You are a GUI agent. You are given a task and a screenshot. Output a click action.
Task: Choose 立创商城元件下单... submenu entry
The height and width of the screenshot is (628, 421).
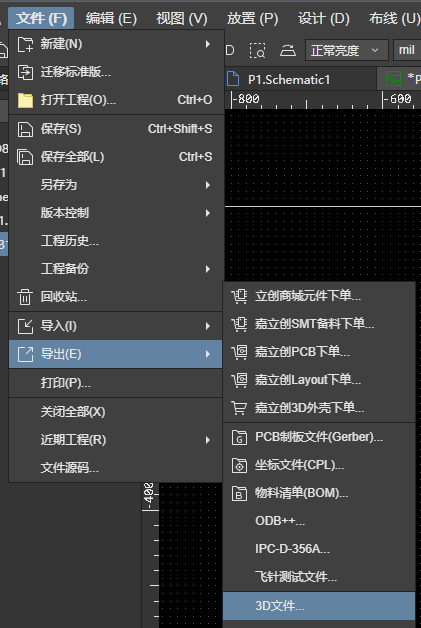click(x=319, y=296)
